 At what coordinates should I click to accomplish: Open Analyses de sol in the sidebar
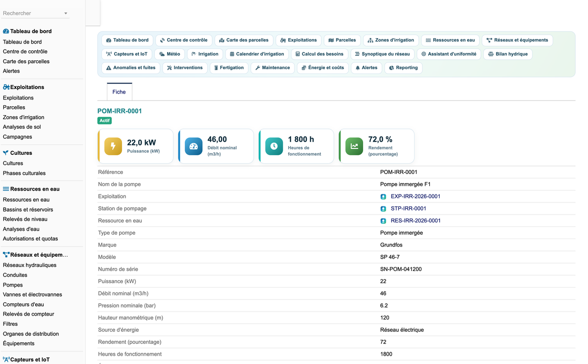point(22,127)
